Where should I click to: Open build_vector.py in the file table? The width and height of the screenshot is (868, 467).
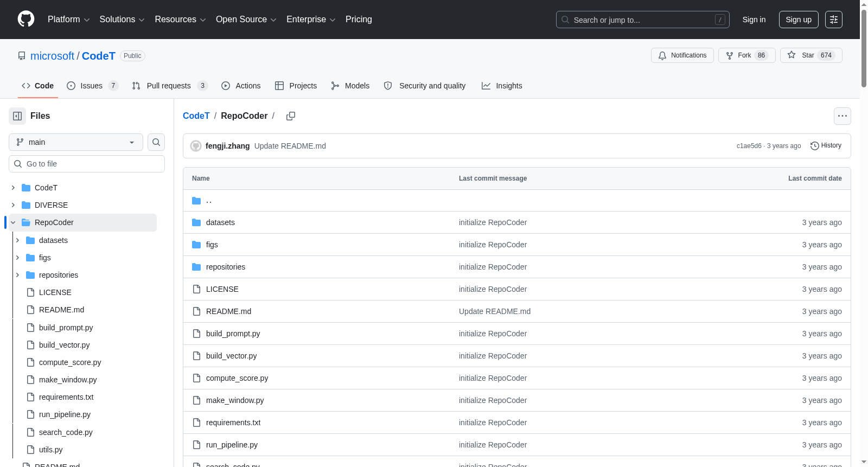coord(232,356)
